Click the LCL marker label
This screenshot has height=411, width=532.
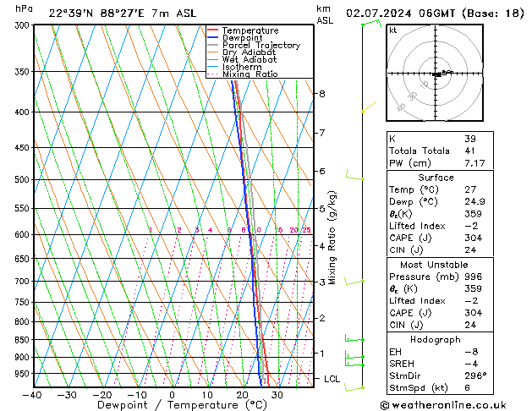pyautogui.click(x=332, y=379)
